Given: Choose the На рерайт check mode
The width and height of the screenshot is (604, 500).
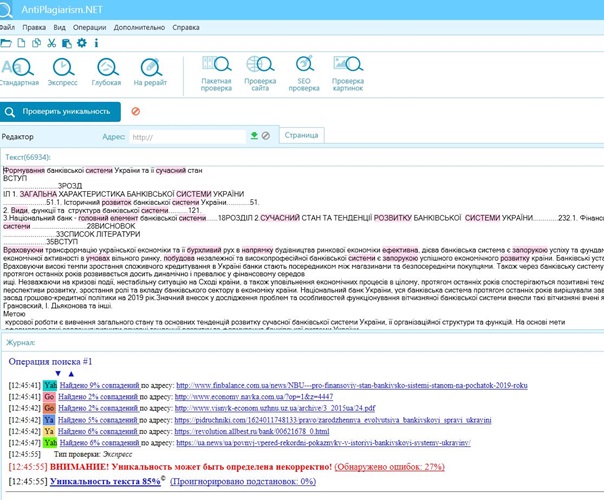Looking at the screenshot, I should pyautogui.click(x=150, y=72).
